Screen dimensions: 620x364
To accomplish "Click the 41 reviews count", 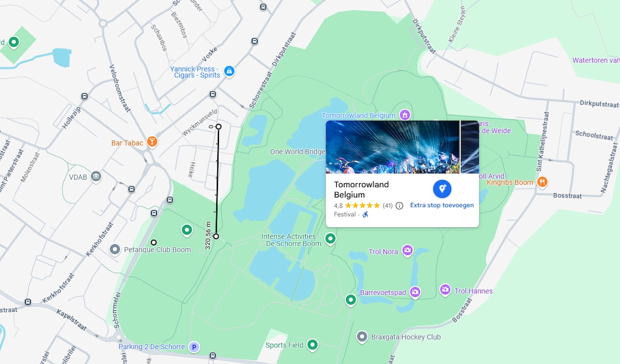I will click(x=388, y=205).
